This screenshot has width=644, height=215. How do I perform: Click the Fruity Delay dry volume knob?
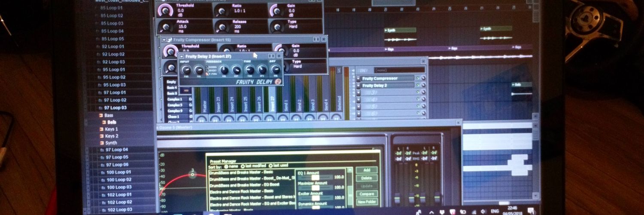(276, 70)
